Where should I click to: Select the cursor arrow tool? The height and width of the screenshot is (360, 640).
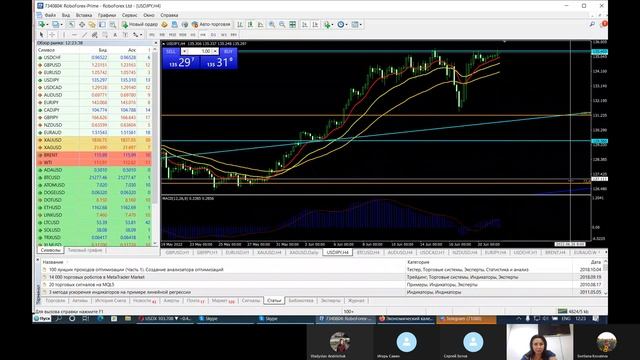click(x=41, y=35)
